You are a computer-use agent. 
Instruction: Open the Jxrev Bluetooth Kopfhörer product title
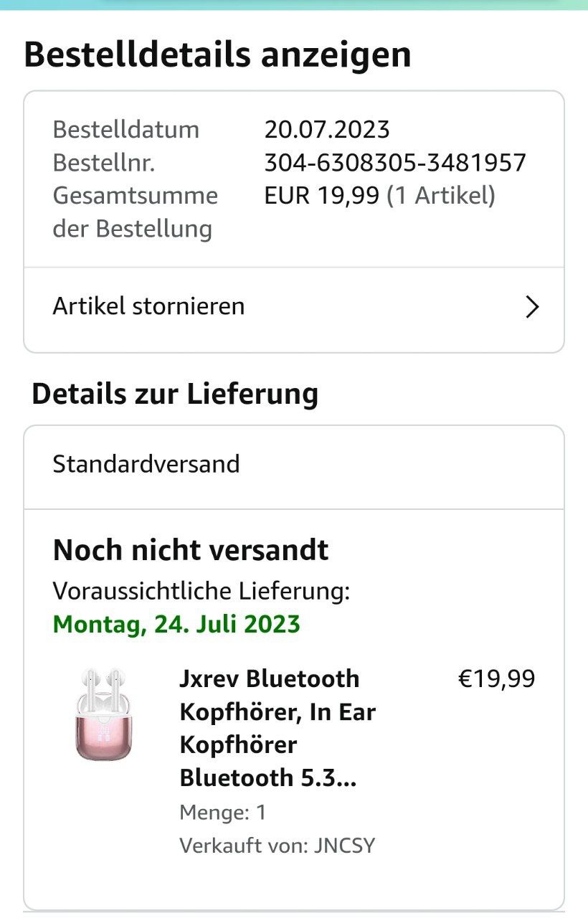tap(278, 728)
